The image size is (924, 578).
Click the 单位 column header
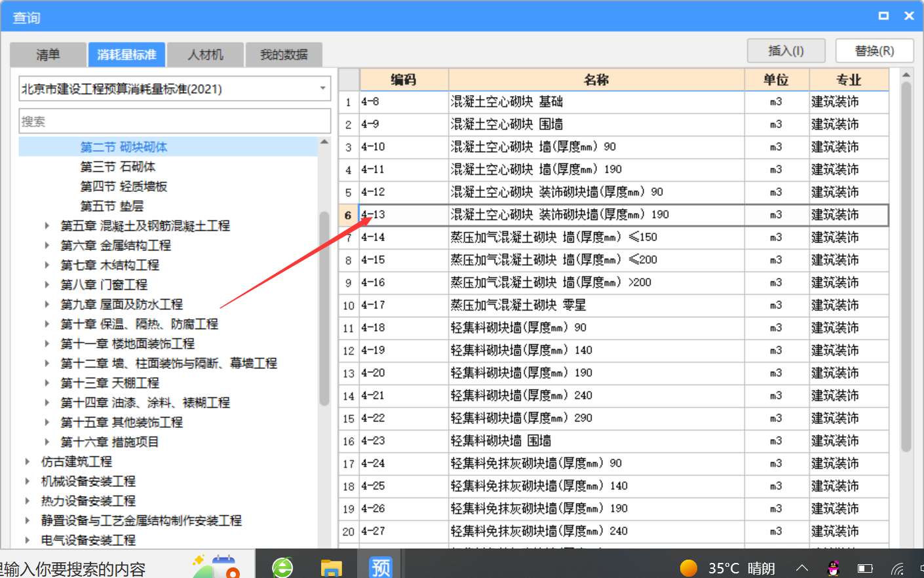(777, 79)
